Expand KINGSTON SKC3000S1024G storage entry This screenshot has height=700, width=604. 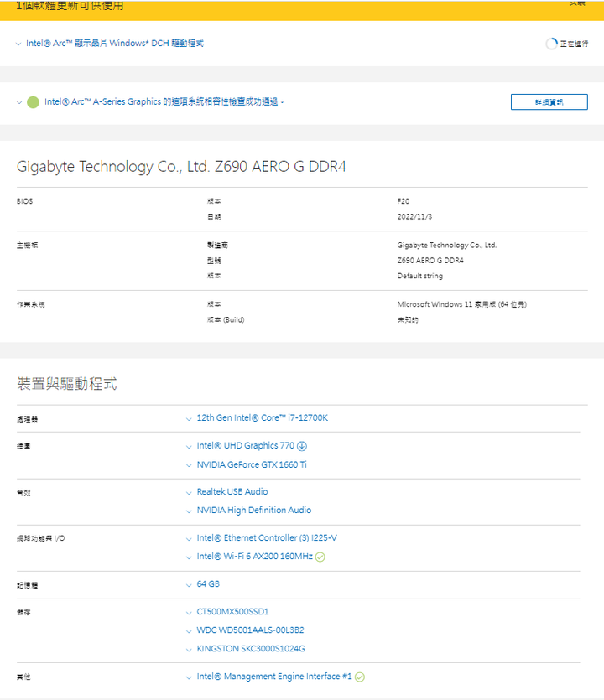click(189, 650)
